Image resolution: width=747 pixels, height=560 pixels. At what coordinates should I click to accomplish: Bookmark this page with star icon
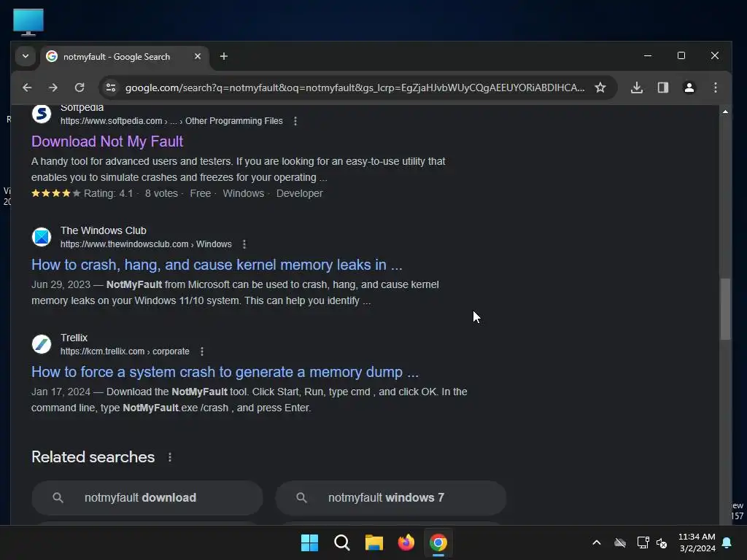point(600,87)
